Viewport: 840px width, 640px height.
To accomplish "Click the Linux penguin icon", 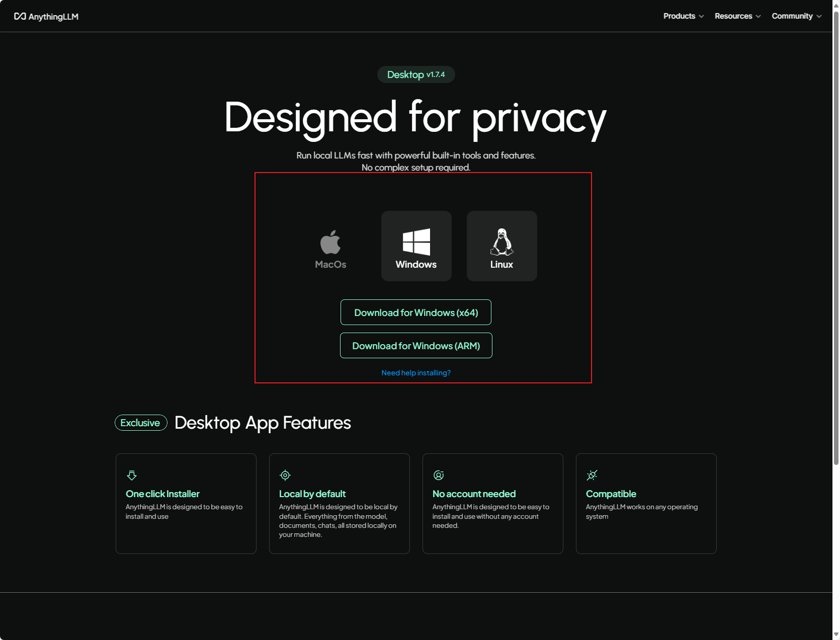I will [x=501, y=242].
